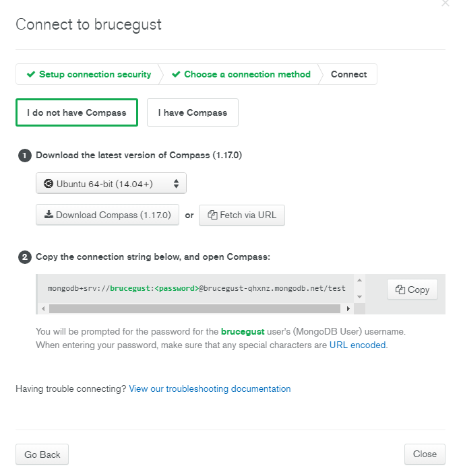
Task: Click the right arrow of the horizontal scrollbar
Action: (x=348, y=308)
